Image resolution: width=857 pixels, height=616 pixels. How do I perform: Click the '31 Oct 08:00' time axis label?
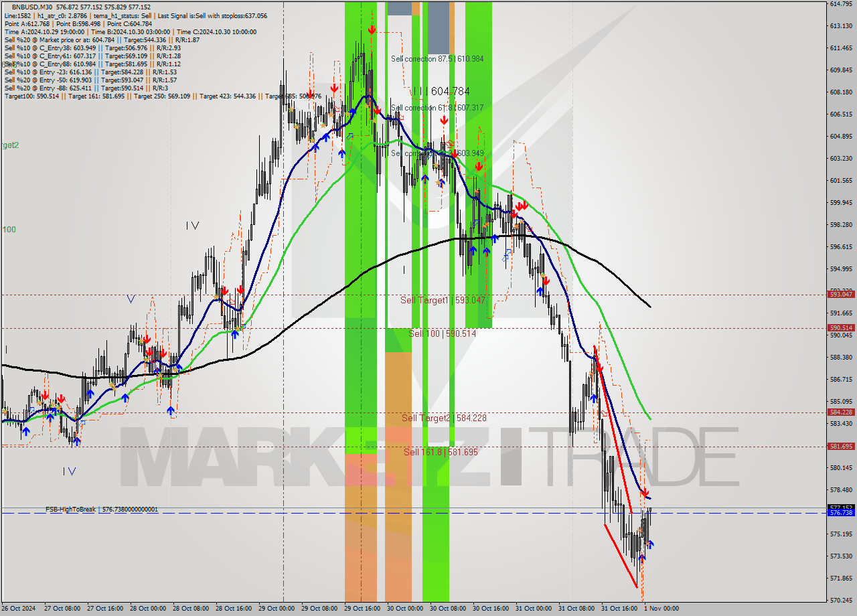click(576, 609)
